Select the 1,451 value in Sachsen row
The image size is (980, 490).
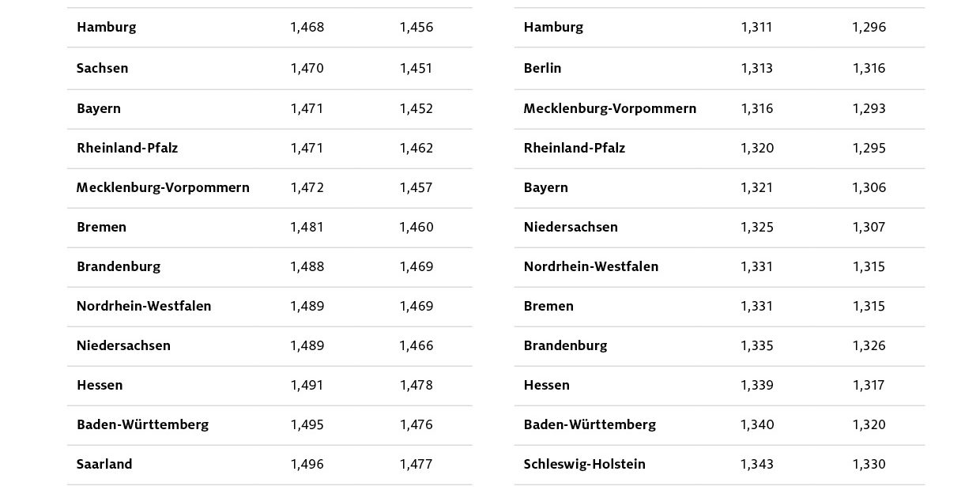click(416, 68)
